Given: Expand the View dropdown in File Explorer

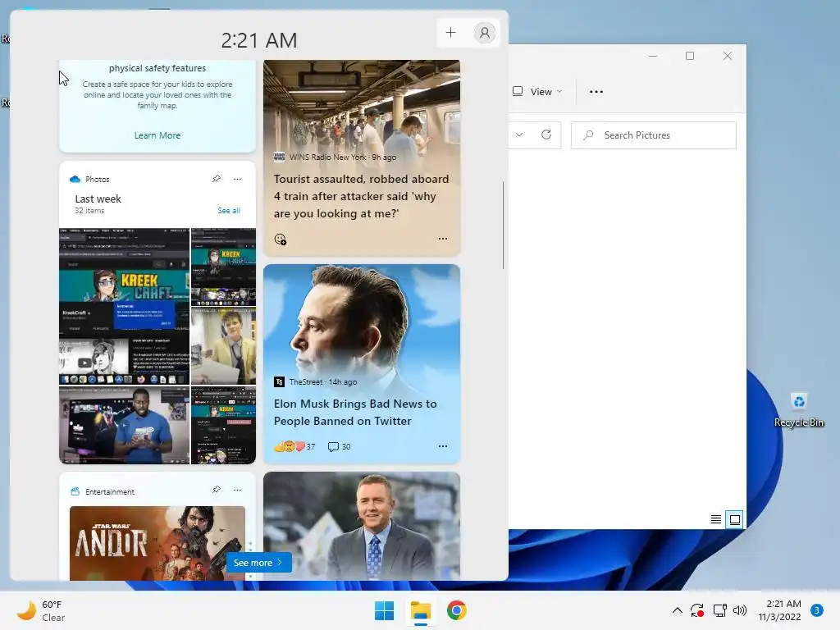Looking at the screenshot, I should coord(537,92).
